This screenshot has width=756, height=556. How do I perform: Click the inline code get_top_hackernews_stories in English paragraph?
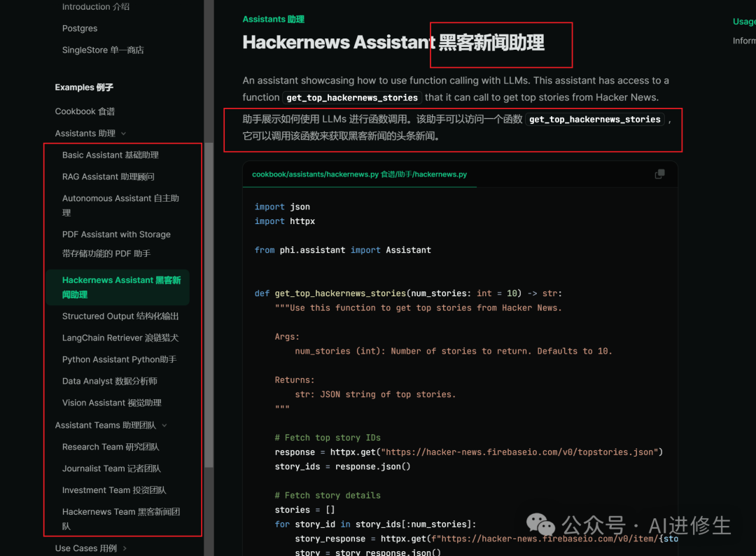click(x=352, y=98)
